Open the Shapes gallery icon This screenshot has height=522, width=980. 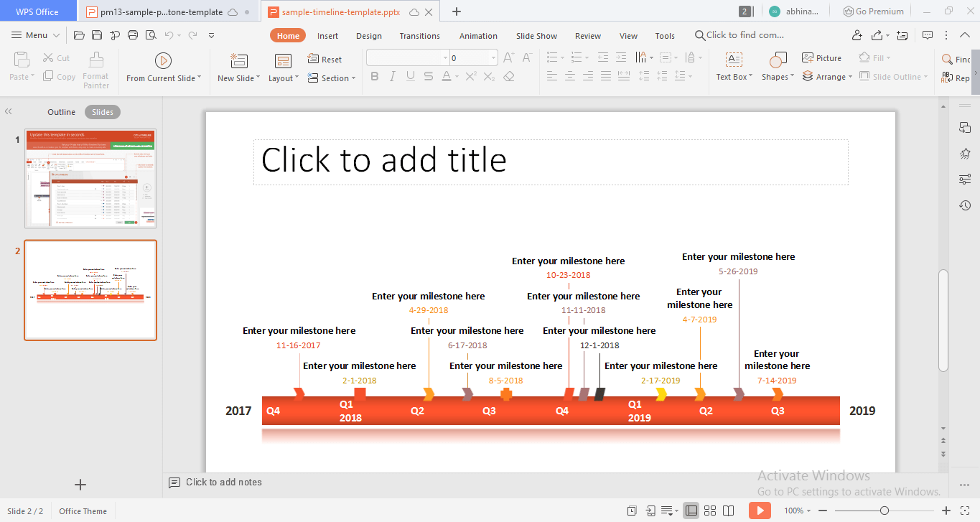pos(778,60)
